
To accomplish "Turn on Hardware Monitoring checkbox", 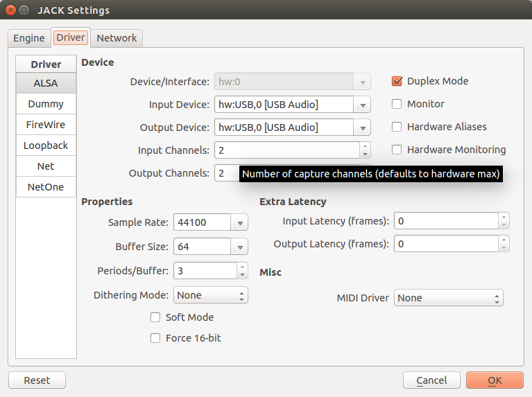I will tap(397, 150).
